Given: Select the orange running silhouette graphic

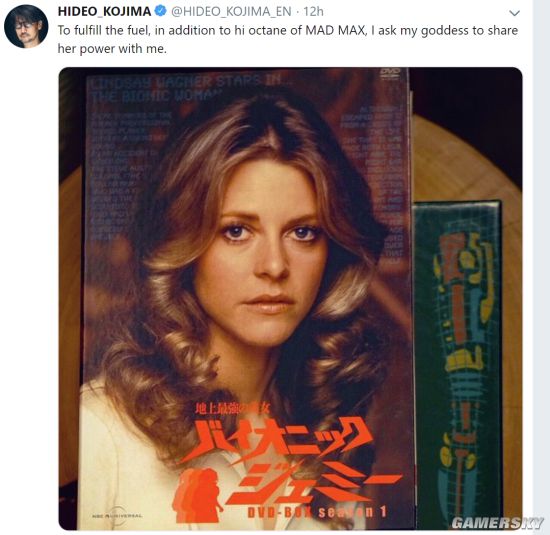Looking at the screenshot, I should point(197,494).
